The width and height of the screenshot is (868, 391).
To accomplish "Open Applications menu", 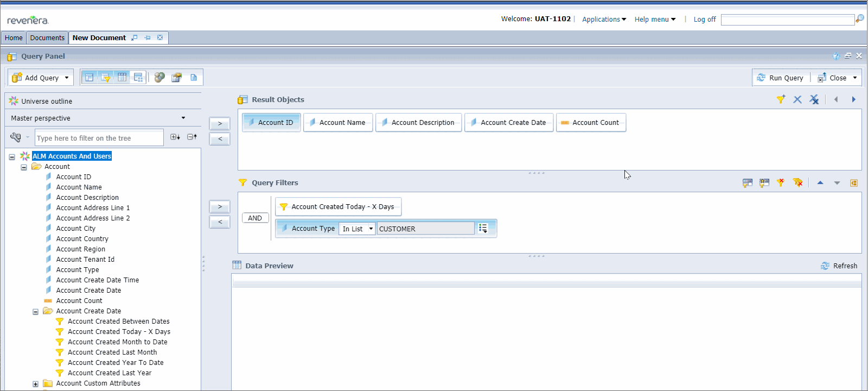I will point(604,19).
